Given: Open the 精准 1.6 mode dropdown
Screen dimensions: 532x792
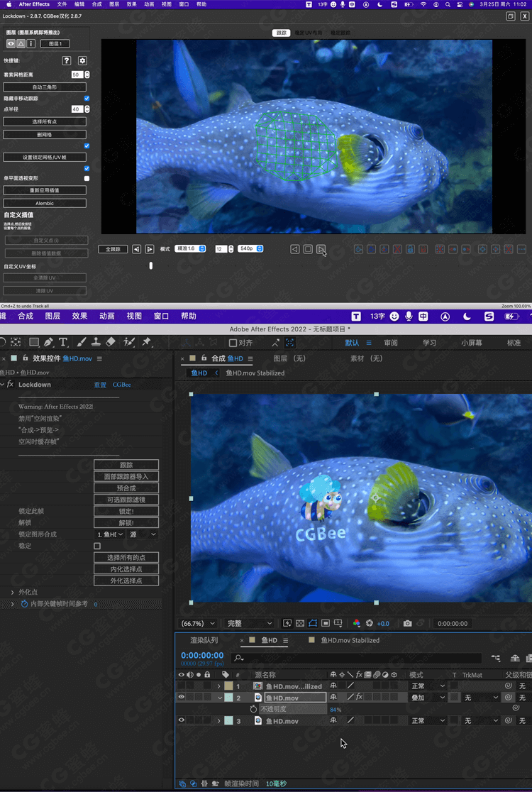Looking at the screenshot, I should click(190, 249).
